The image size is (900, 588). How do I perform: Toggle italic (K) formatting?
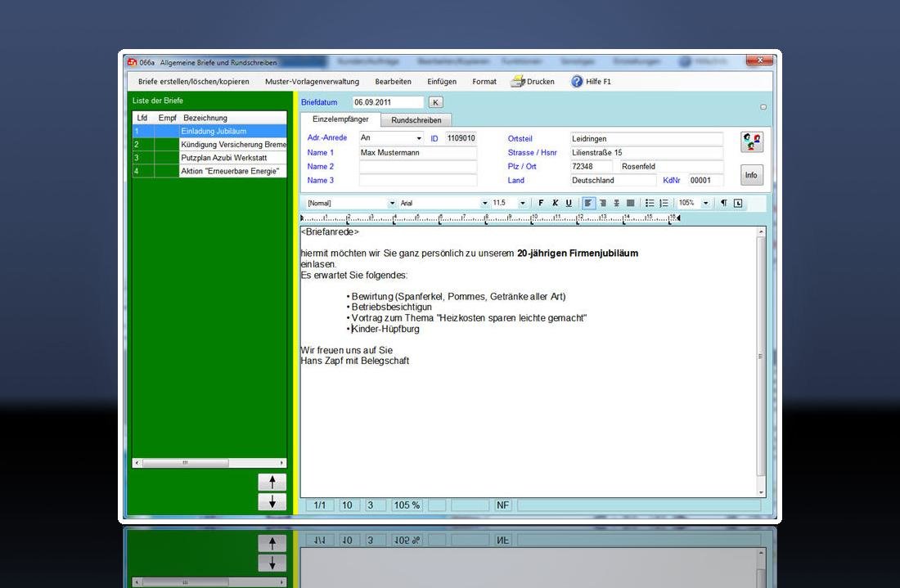pyautogui.click(x=555, y=203)
